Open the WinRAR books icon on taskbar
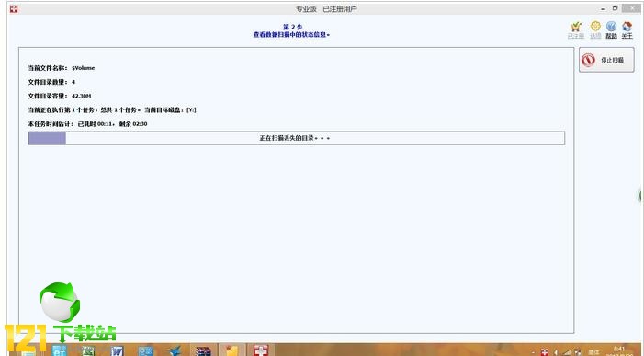Image resolution: width=644 pixels, height=356 pixels. click(203, 350)
